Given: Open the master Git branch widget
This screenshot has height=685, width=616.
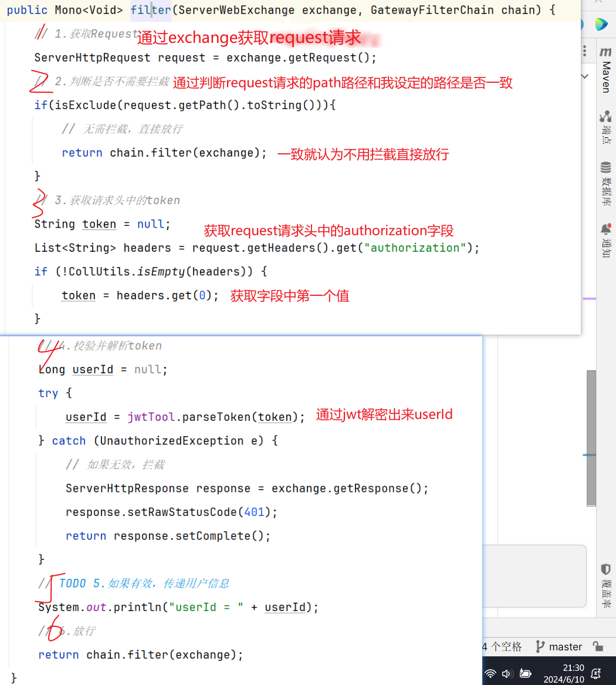Looking at the screenshot, I should click(x=559, y=647).
